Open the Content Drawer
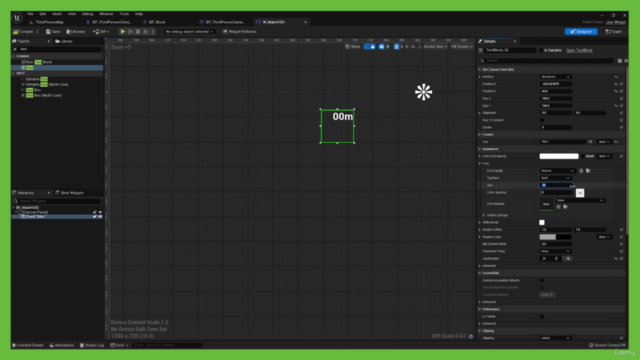Image resolution: width=640 pixels, height=360 pixels. click(x=28, y=345)
